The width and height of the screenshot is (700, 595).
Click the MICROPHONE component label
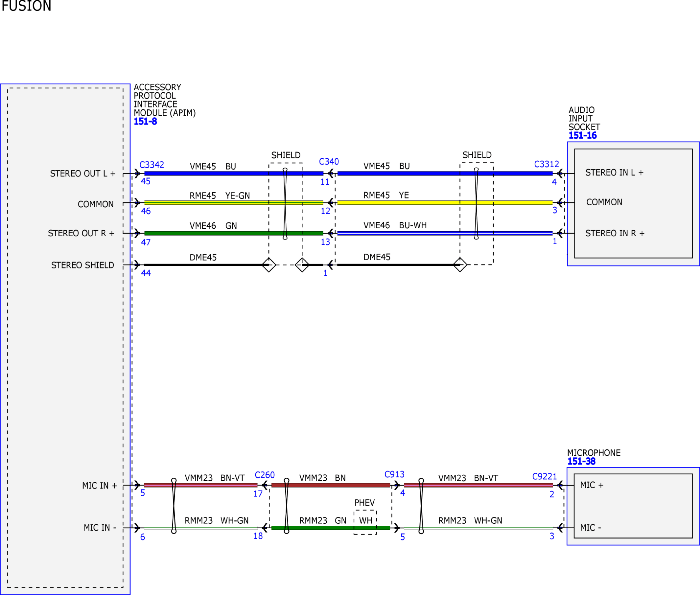[x=594, y=453]
